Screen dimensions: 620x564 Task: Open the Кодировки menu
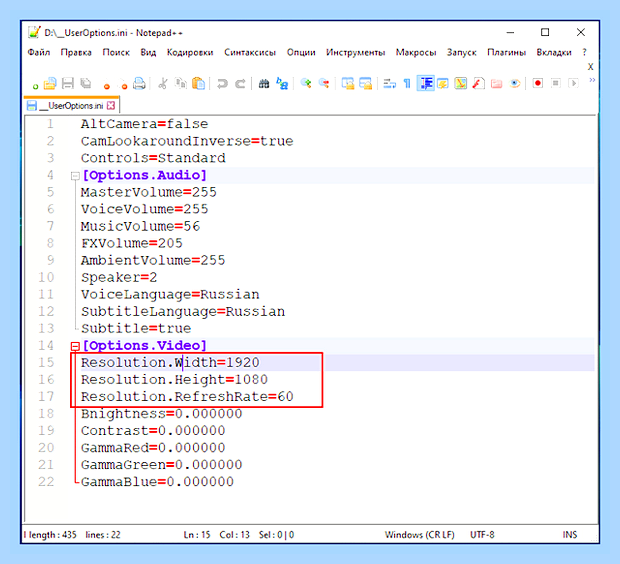(x=190, y=52)
